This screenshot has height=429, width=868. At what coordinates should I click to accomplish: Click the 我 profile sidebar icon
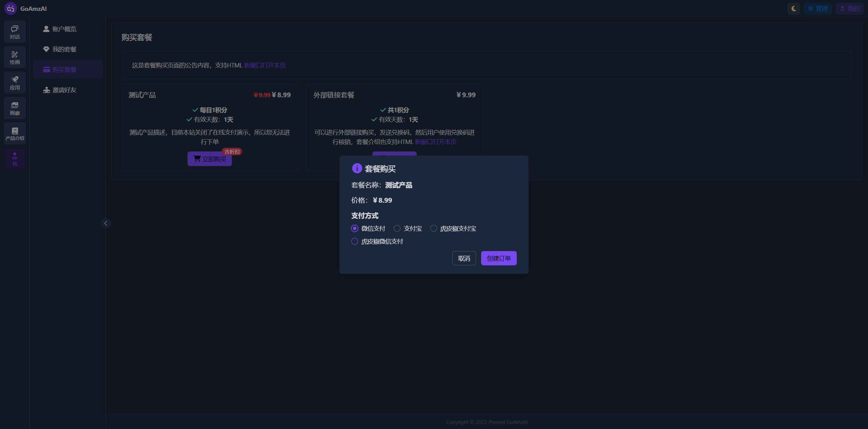(15, 159)
